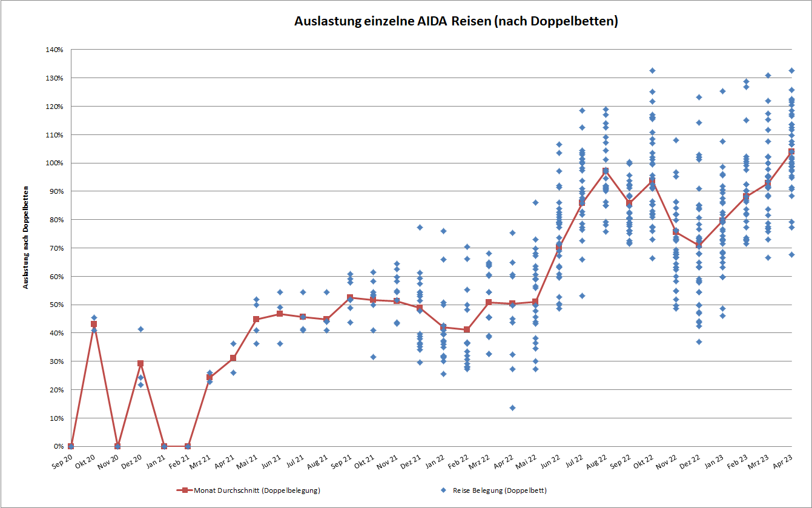Click the red average marker above Apr 21
812x508 pixels.
click(x=233, y=358)
